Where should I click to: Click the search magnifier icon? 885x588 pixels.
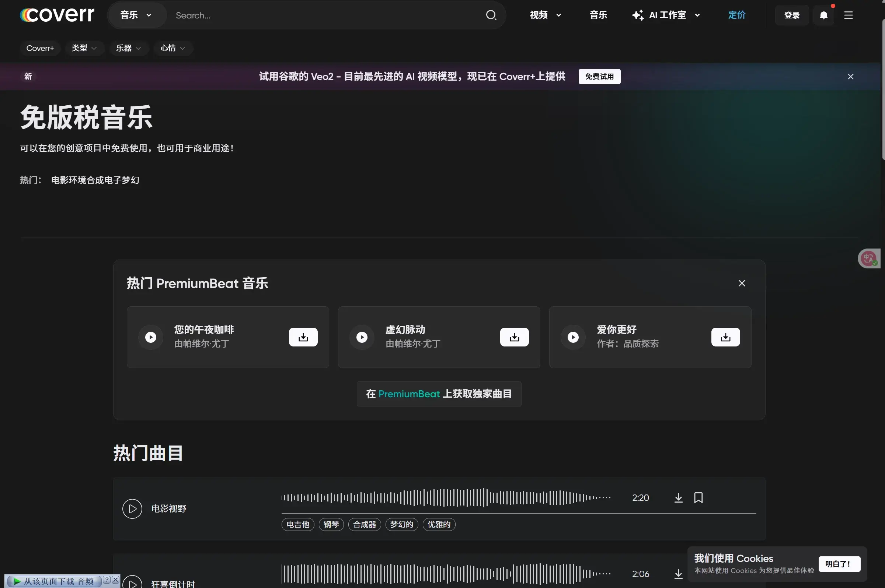491,15
